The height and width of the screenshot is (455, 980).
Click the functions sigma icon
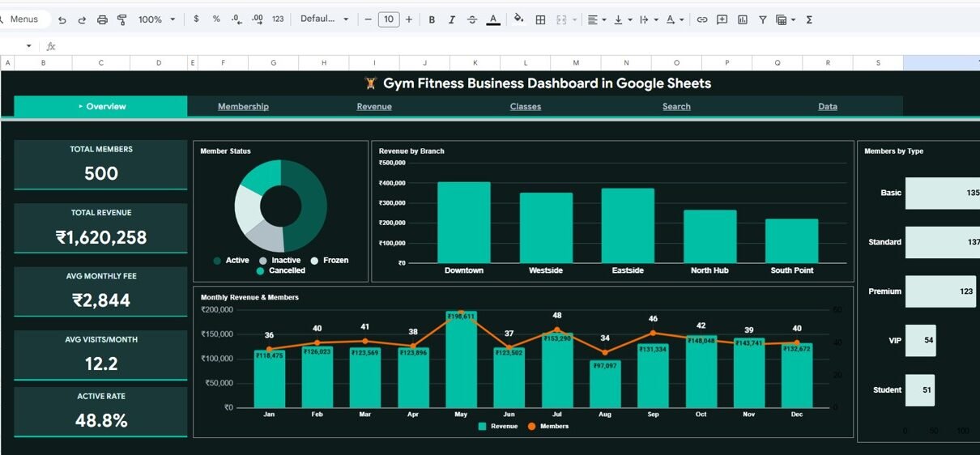point(809,19)
